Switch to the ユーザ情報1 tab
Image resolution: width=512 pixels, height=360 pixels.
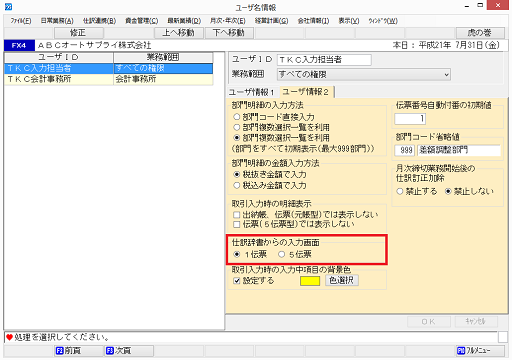pos(252,92)
